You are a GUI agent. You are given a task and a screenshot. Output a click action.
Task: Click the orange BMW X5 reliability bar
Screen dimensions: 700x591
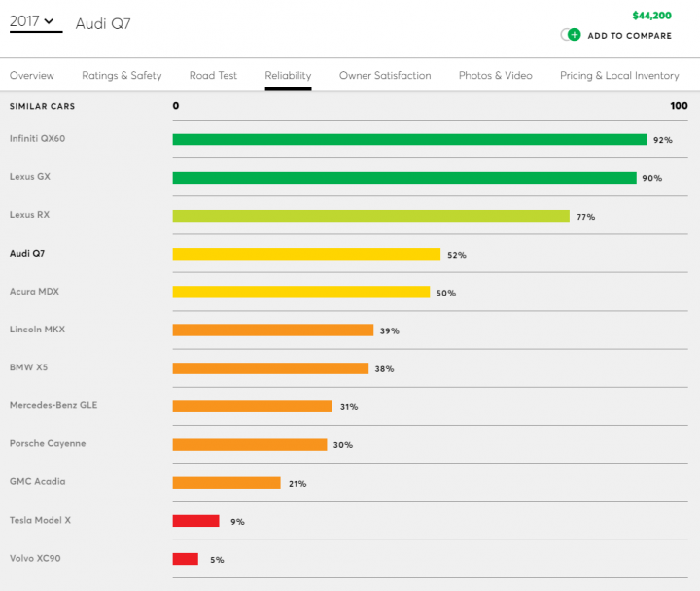point(270,368)
